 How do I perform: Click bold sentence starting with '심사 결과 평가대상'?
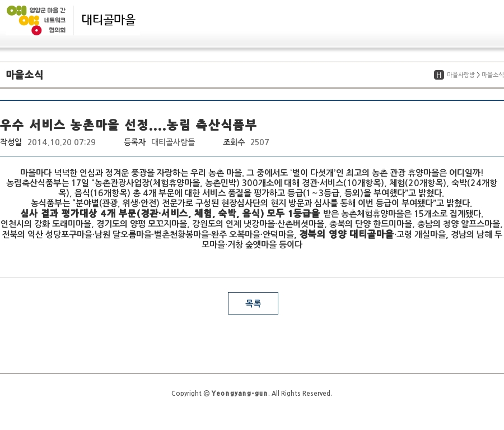click(x=170, y=214)
